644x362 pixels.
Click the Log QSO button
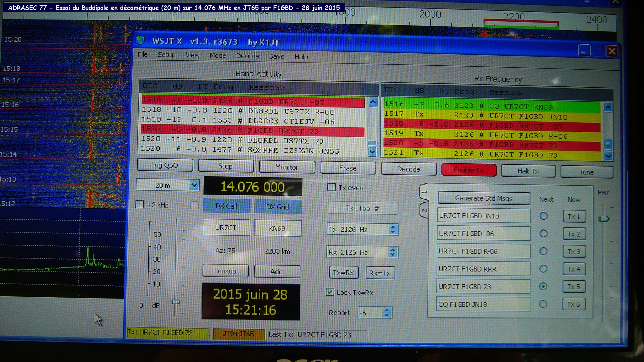[x=165, y=165]
